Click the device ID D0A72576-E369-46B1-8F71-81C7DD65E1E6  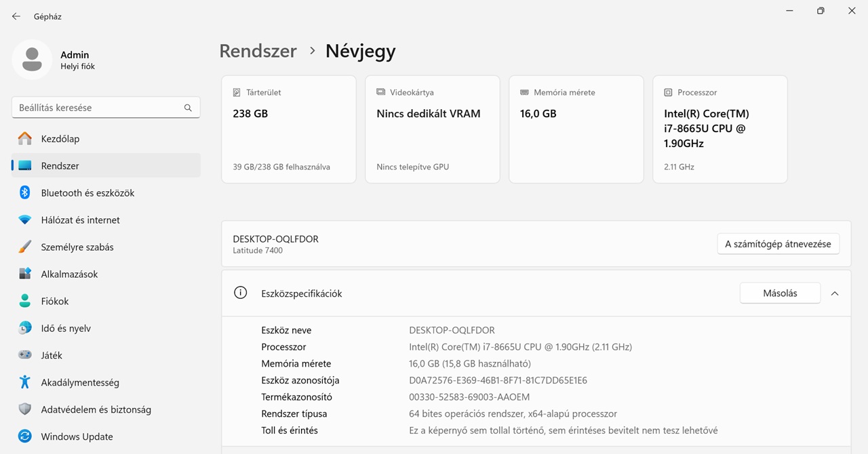(498, 380)
